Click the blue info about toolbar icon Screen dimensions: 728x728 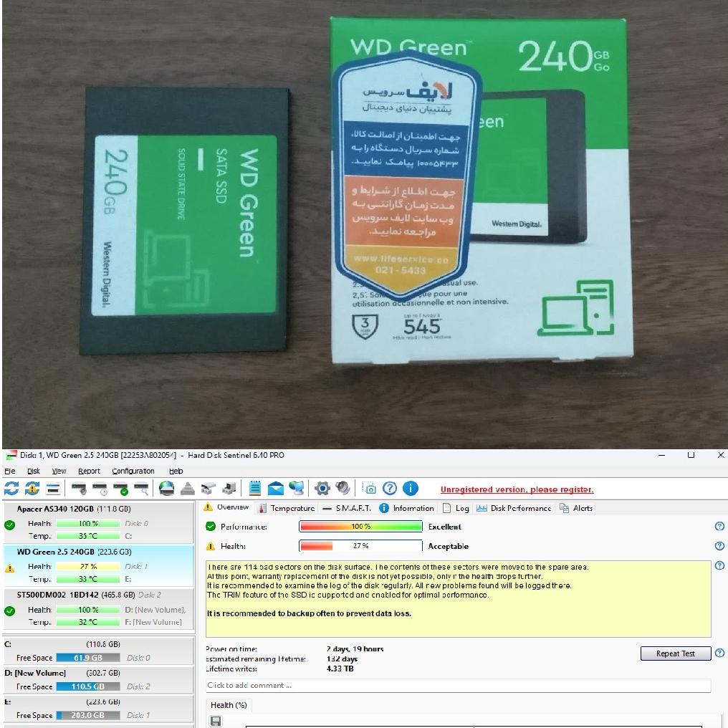[411, 489]
